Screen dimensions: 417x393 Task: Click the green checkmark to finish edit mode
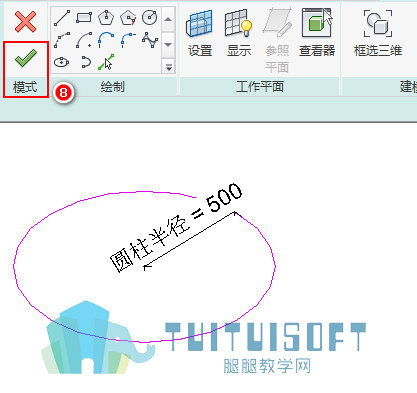(25, 58)
